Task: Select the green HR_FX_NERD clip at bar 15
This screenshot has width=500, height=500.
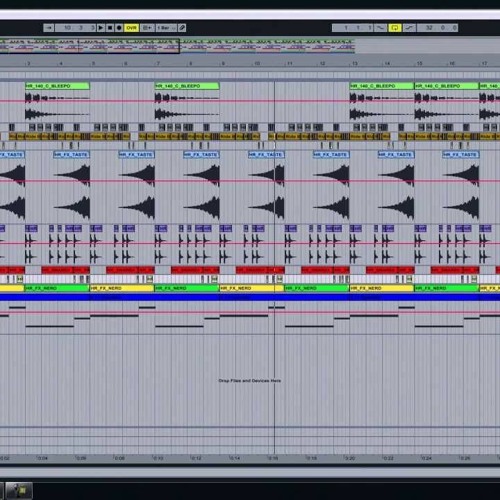Action: coord(447,288)
